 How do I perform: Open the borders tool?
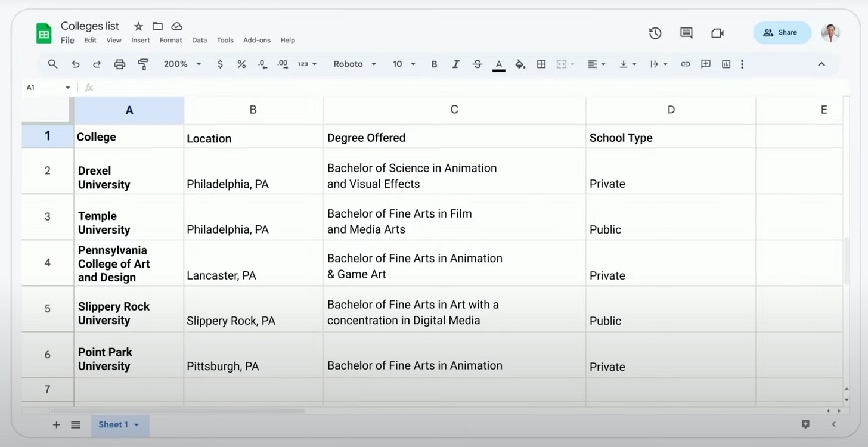click(x=541, y=64)
